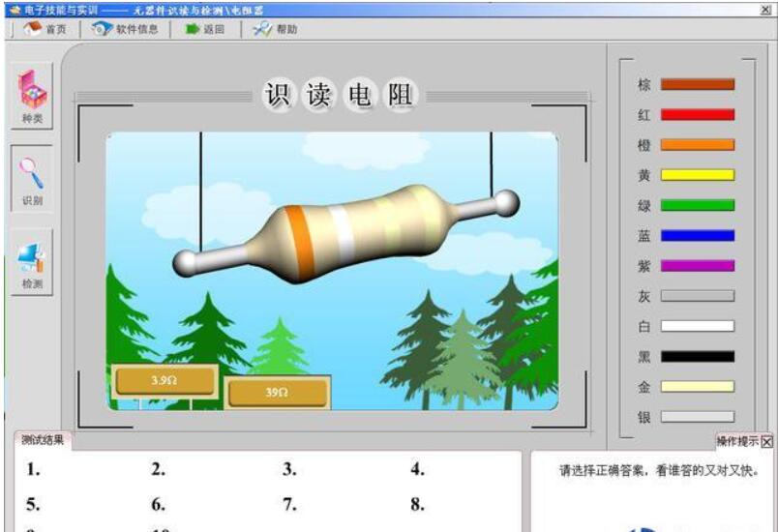The height and width of the screenshot is (532, 778).
Task: Pick the 棕 brown color swatch
Action: pyautogui.click(x=697, y=84)
